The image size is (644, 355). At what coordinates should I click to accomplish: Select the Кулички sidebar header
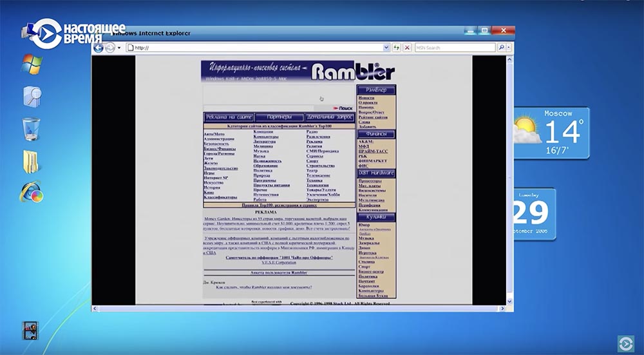pyautogui.click(x=376, y=217)
